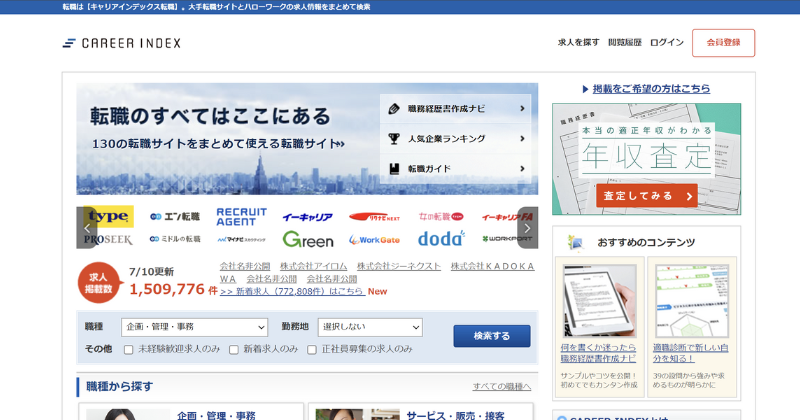Open the type job site logo
Viewport: 800px width, 420px height.
coord(109,216)
